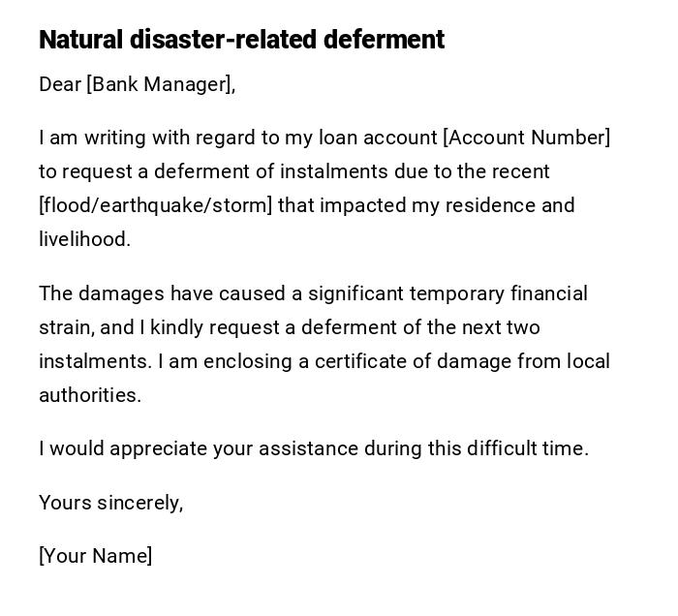The height and width of the screenshot is (616, 678).
Task: Click the "Dear" salutation word
Action: tap(60, 84)
